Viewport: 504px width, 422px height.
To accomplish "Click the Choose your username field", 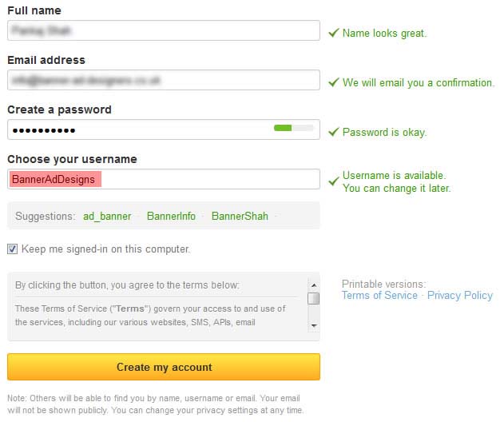I will (x=208, y=180).
